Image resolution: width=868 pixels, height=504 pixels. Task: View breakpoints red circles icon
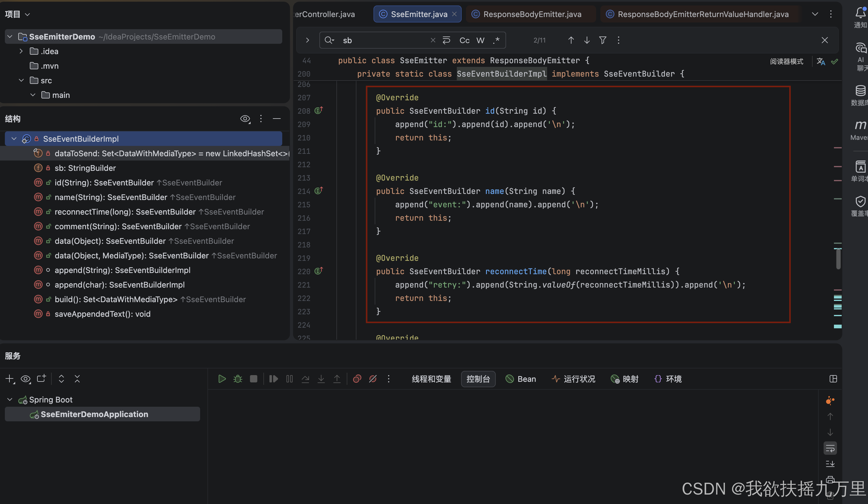point(357,379)
